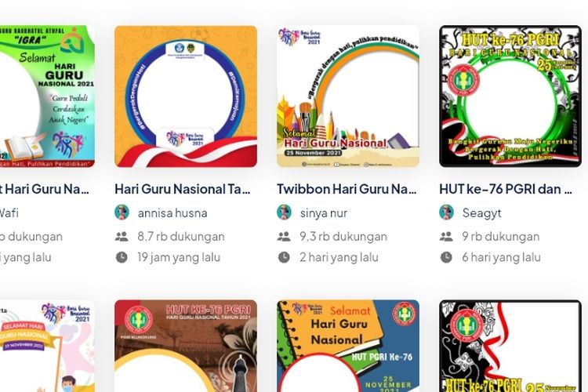This screenshot has width=588, height=392.
Task: Open the Twibbon Hari Guru Nasional 25 November thumbnail
Action: [x=348, y=96]
